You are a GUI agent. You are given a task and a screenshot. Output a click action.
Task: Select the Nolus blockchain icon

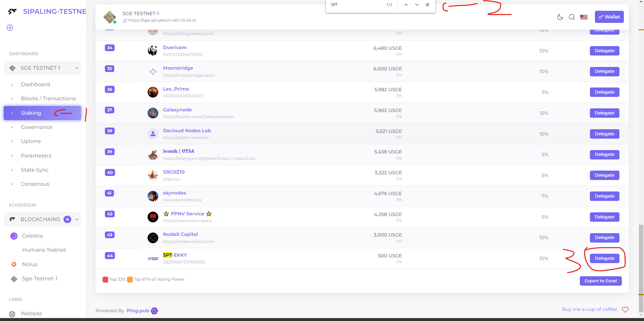pos(14,264)
